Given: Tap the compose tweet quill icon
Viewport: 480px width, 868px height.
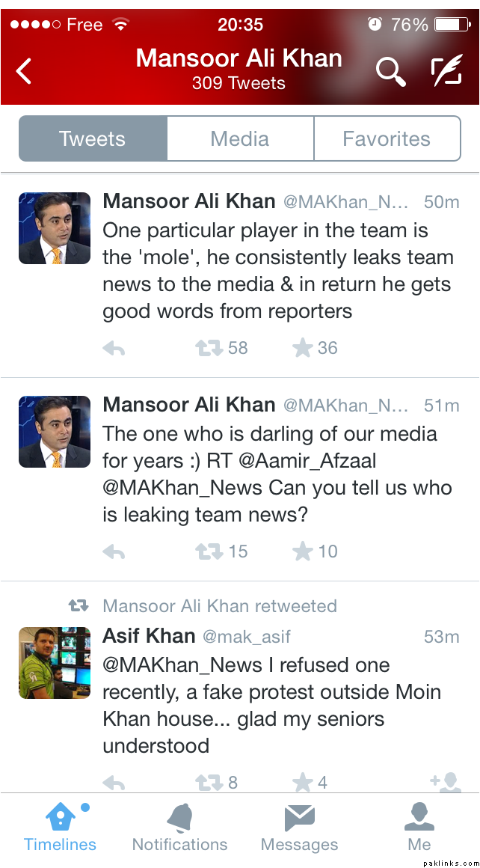Looking at the screenshot, I should point(447,71).
